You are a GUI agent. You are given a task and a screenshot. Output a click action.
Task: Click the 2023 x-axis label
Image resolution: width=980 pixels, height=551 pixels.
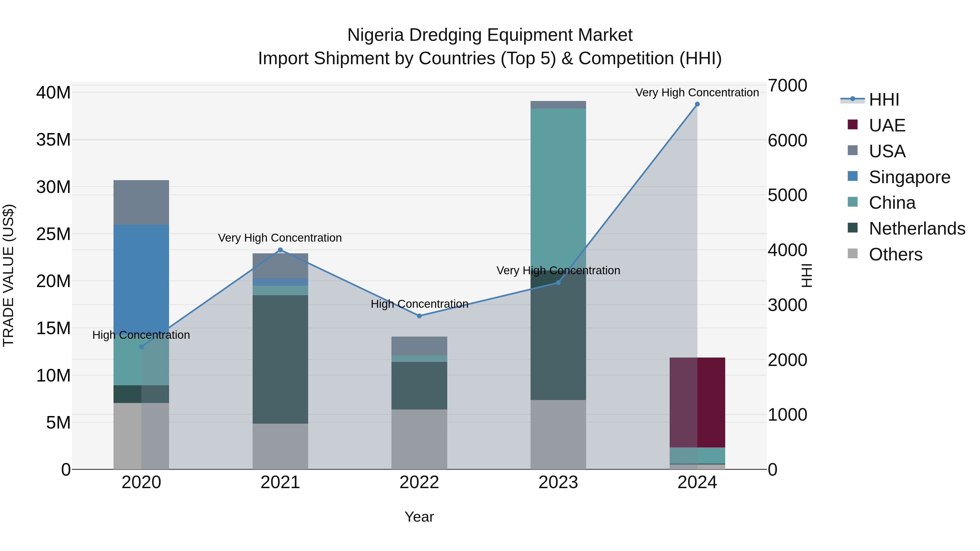(x=558, y=482)
